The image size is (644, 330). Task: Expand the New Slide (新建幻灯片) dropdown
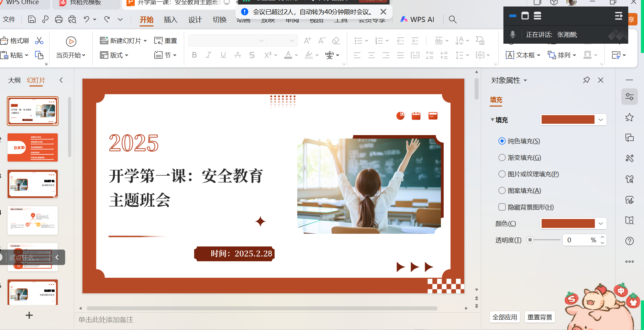[x=145, y=41]
